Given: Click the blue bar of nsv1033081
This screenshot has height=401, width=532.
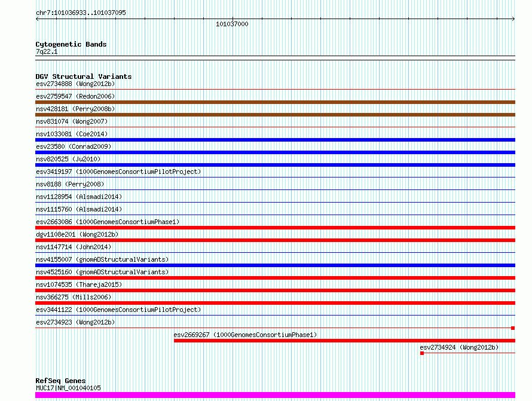Looking at the screenshot, I should 275,140.
